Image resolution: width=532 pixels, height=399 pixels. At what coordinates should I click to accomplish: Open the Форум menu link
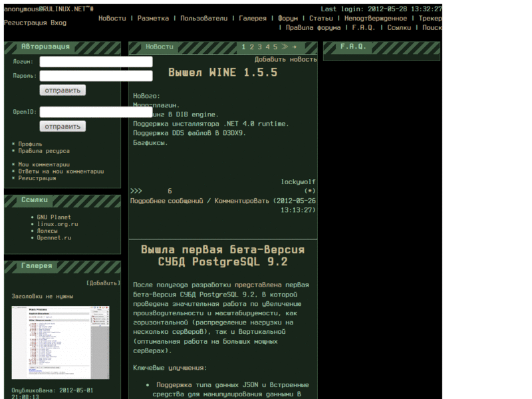tap(288, 19)
